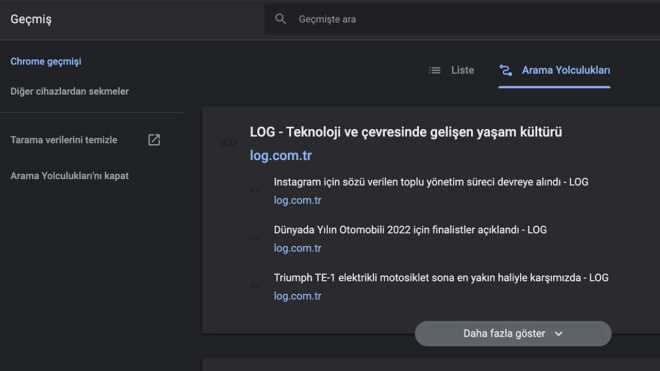660x371 pixels.
Task: Select the Arama Yolculukları tab
Action: click(x=554, y=70)
